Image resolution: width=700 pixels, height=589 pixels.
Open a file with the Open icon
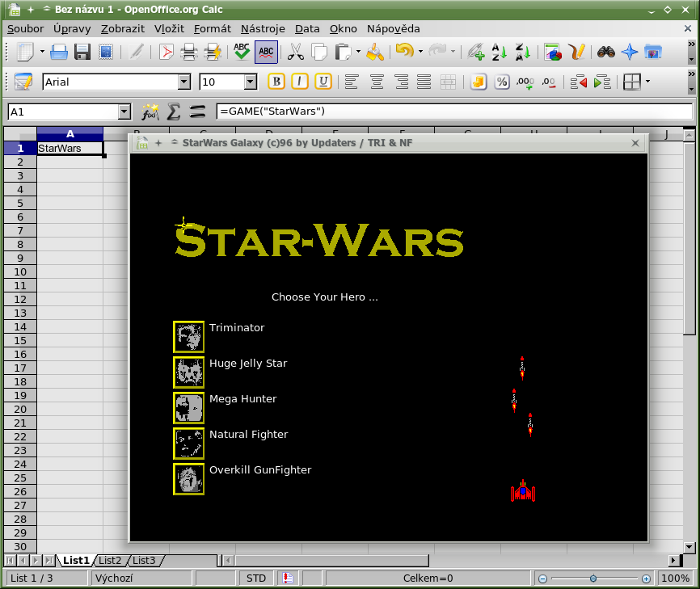point(58,52)
